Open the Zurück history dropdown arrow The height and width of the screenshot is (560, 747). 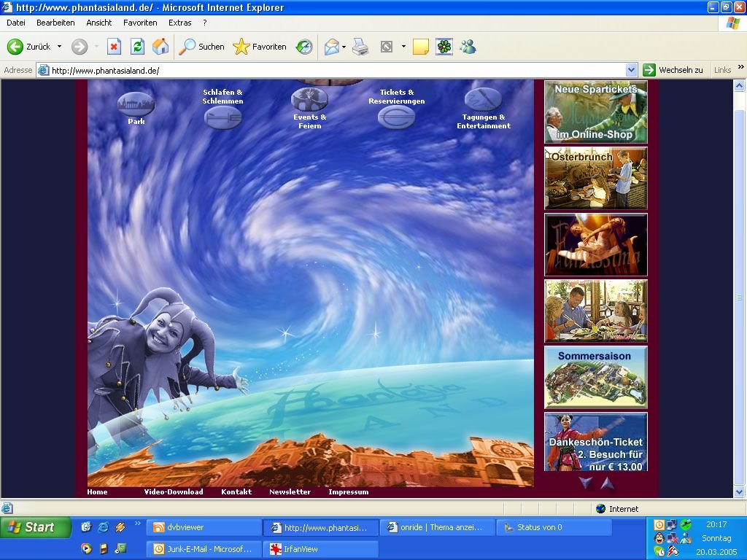60,47
